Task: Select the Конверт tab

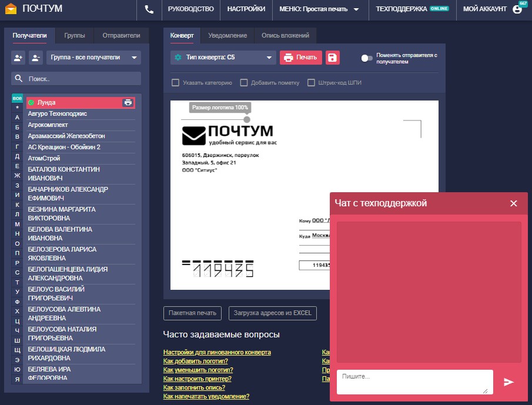Action: [182, 36]
